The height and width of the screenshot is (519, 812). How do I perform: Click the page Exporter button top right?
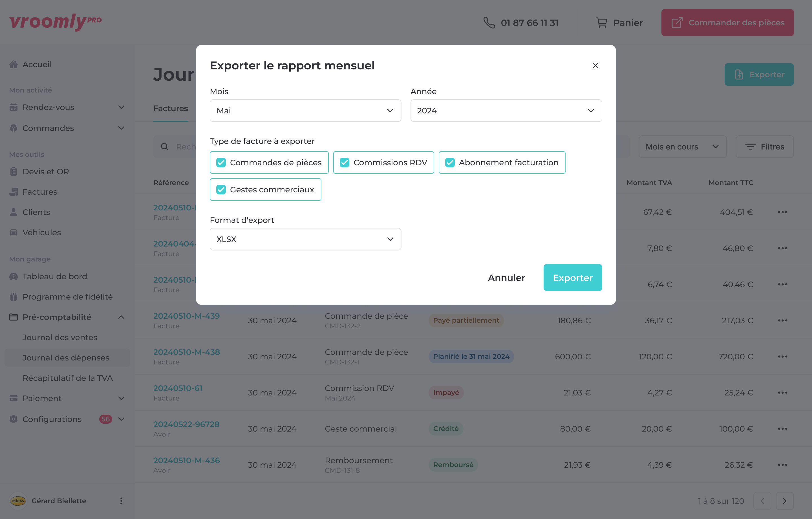point(759,74)
